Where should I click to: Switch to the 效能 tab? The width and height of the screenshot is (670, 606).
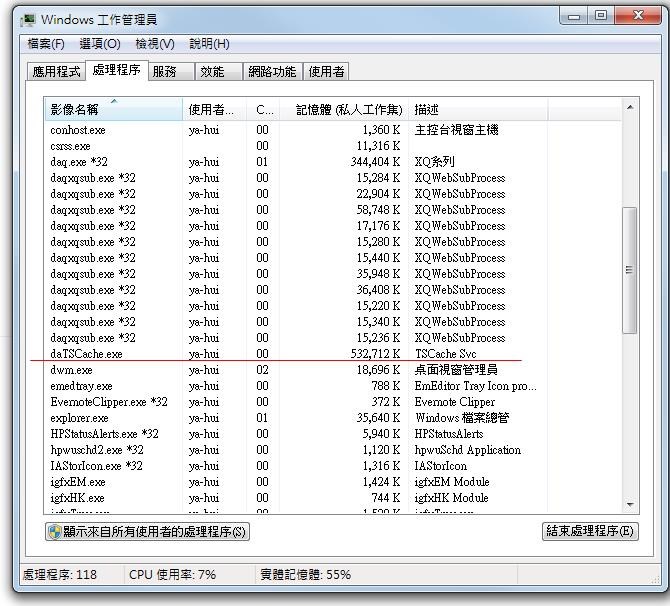212,72
